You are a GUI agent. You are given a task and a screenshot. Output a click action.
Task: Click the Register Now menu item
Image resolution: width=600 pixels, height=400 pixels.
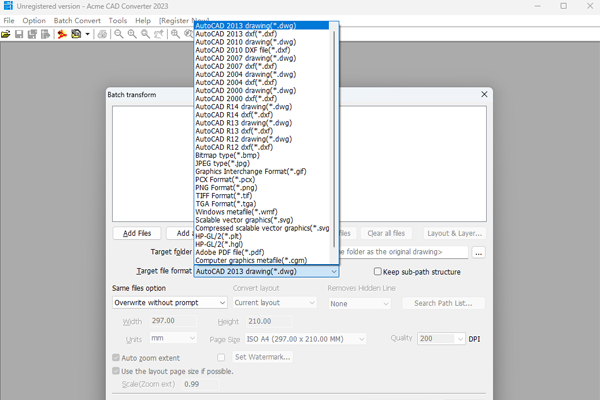point(184,21)
